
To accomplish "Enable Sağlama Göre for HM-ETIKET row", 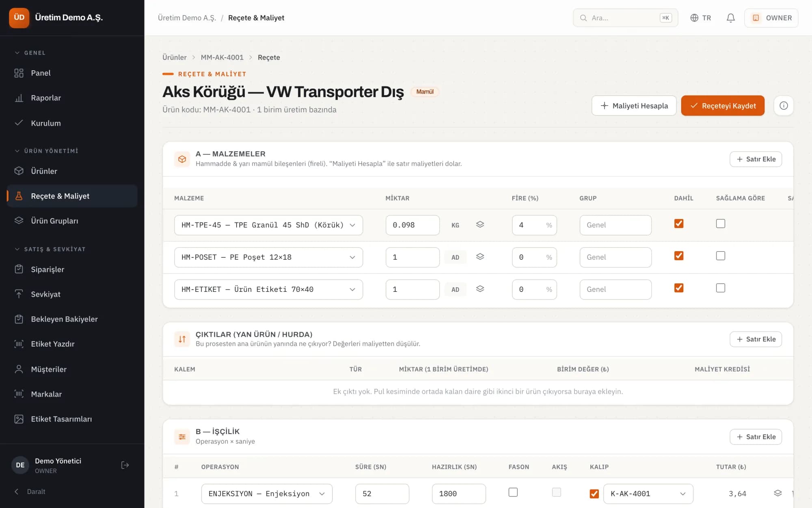I will 721,288.
